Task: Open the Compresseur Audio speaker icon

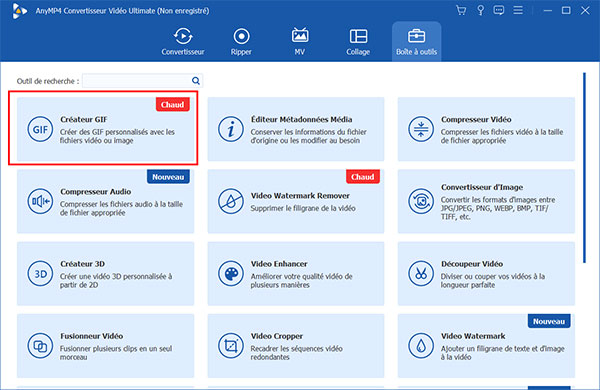Action: point(40,201)
